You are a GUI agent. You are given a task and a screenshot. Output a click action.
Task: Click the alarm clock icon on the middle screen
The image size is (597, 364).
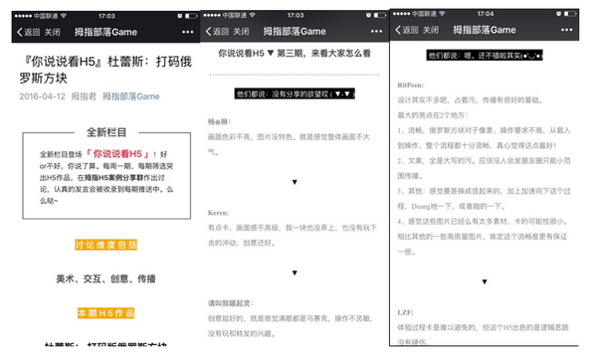(x=368, y=15)
